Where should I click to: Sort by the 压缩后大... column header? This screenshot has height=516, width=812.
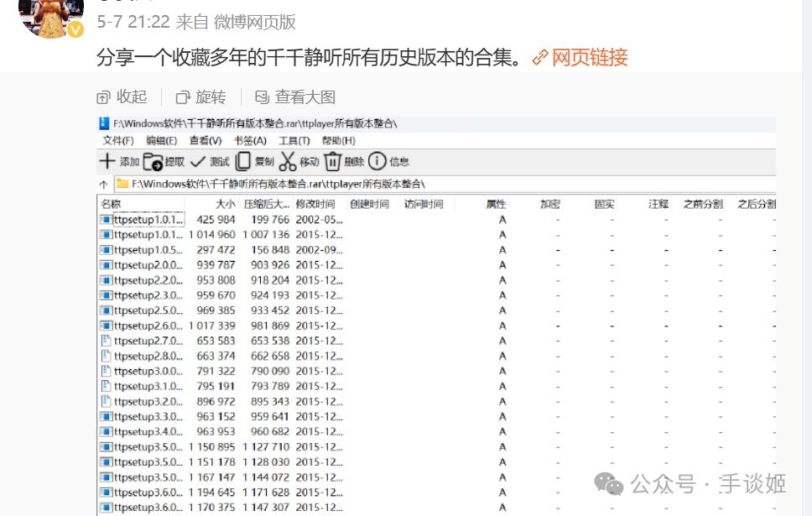[x=266, y=204]
